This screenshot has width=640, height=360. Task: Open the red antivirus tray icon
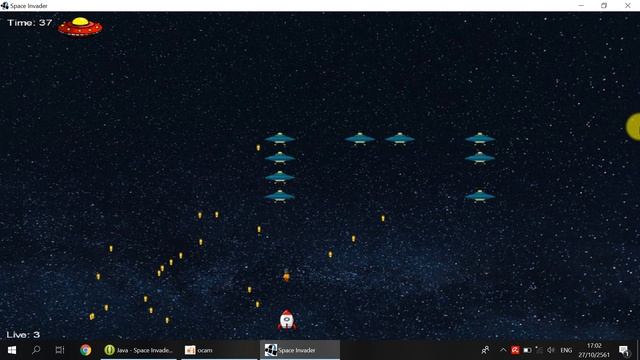(515, 350)
